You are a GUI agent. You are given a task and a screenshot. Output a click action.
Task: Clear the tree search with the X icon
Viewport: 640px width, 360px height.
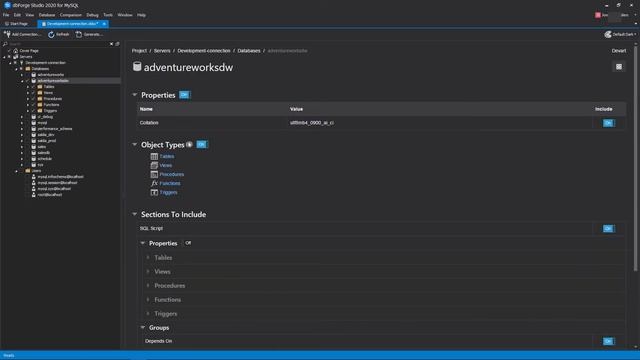coord(111,44)
